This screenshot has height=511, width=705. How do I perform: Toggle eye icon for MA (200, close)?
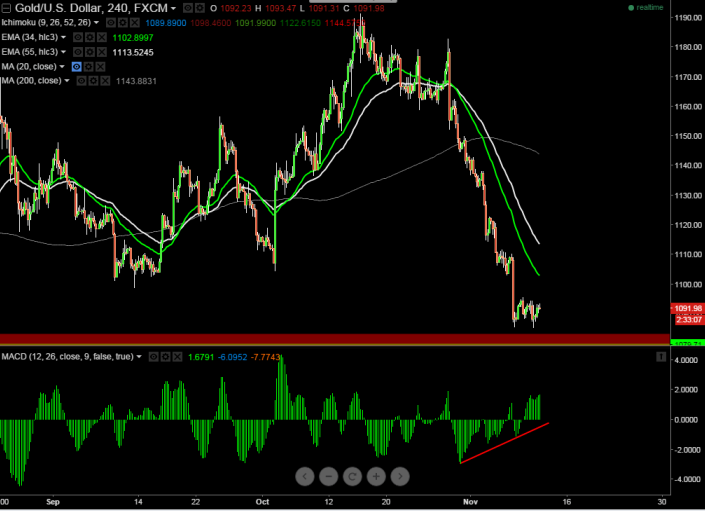click(x=81, y=81)
